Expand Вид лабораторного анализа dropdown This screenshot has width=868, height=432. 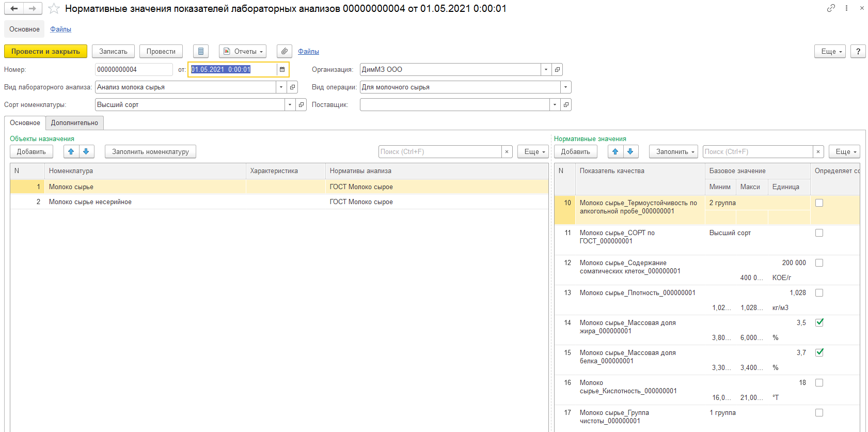point(281,87)
